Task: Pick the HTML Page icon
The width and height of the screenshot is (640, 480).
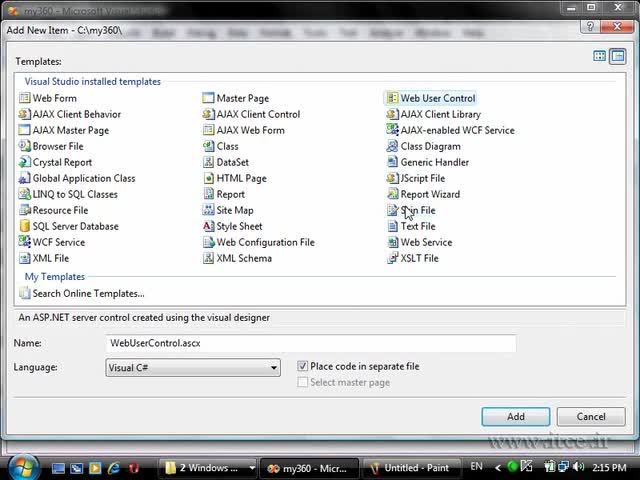Action: coord(208,178)
